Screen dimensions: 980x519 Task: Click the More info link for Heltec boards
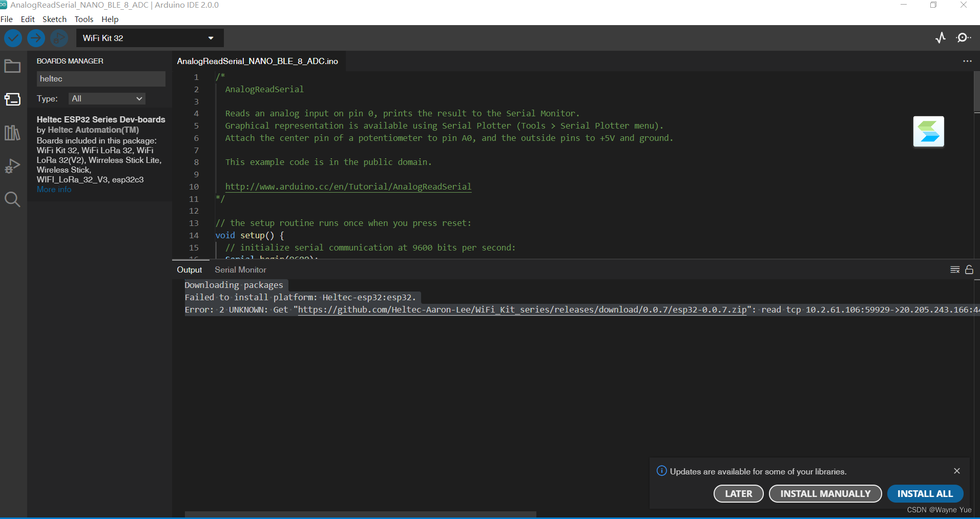point(53,189)
